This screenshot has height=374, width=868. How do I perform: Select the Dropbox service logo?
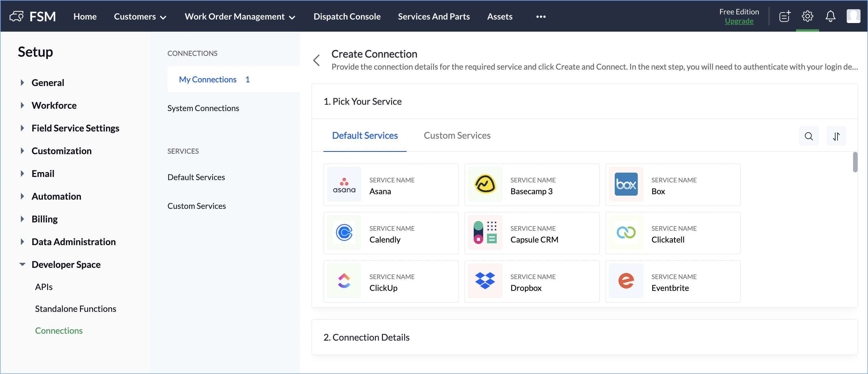[485, 281]
